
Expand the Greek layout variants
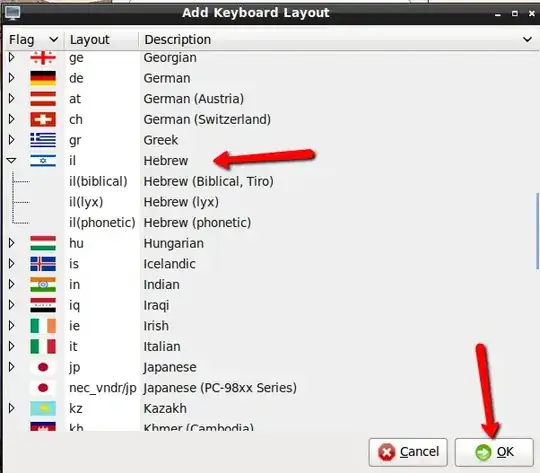pos(11,140)
